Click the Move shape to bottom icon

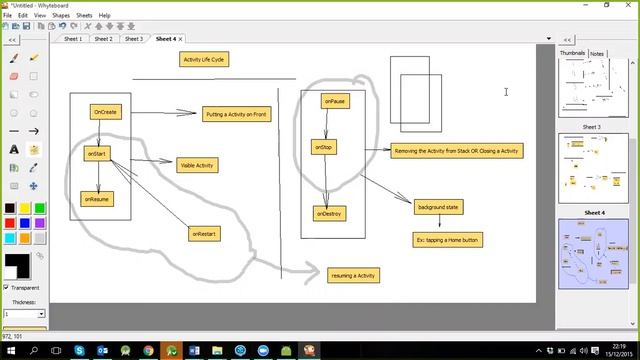pos(131,26)
